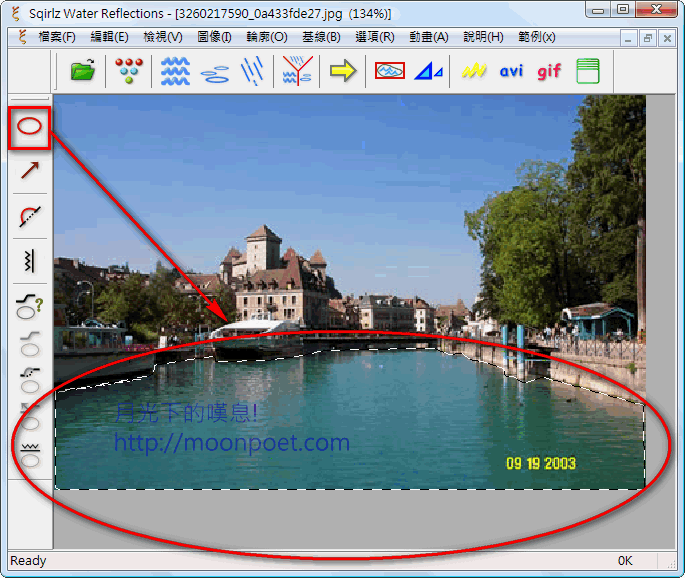The width and height of the screenshot is (685, 578).
Task: Click the open file folder icon
Action: click(x=83, y=71)
